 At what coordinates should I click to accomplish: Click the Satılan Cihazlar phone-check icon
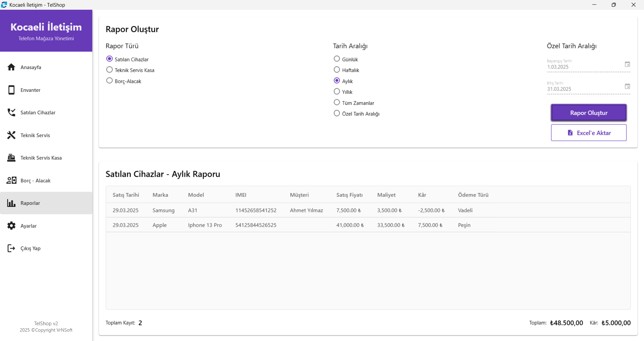11,112
